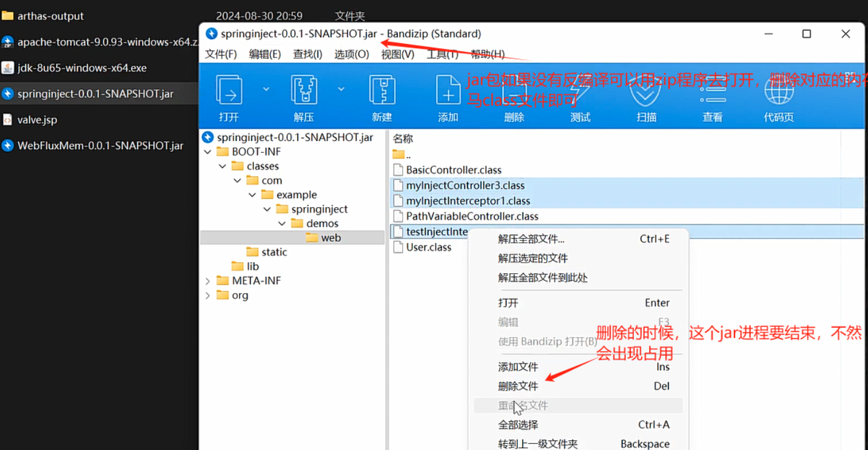The width and height of the screenshot is (868, 450).
Task: Choose 转到上一级文件夹 in the context menu
Action: pyautogui.click(x=537, y=444)
